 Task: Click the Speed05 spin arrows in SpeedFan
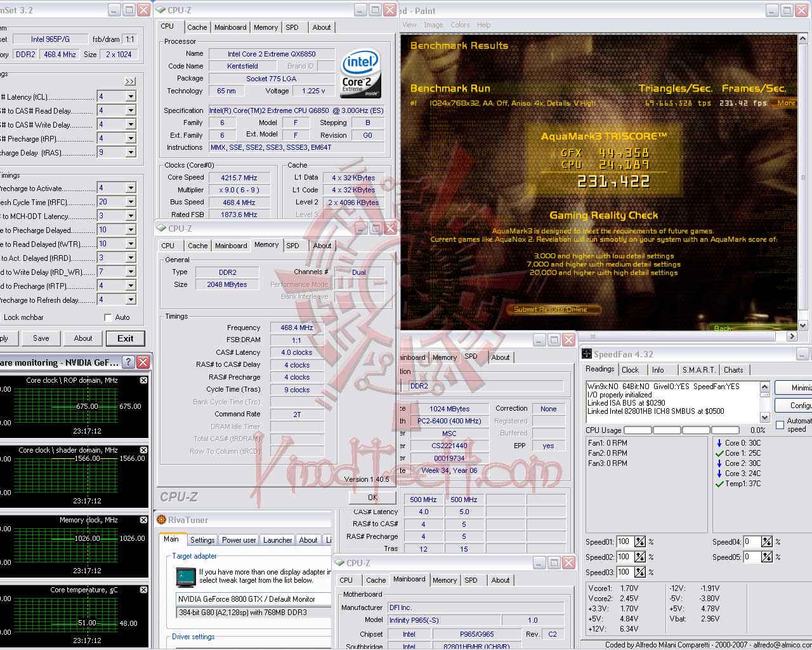point(767,557)
